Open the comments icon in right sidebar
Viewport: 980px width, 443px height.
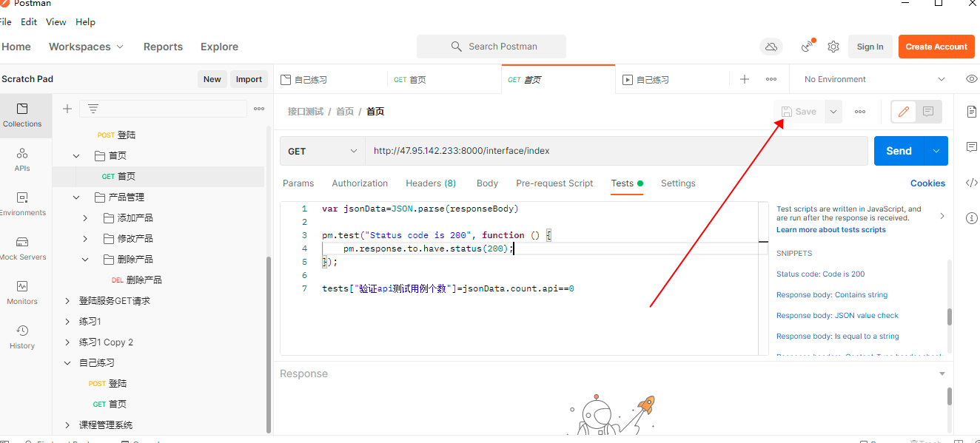pos(972,147)
